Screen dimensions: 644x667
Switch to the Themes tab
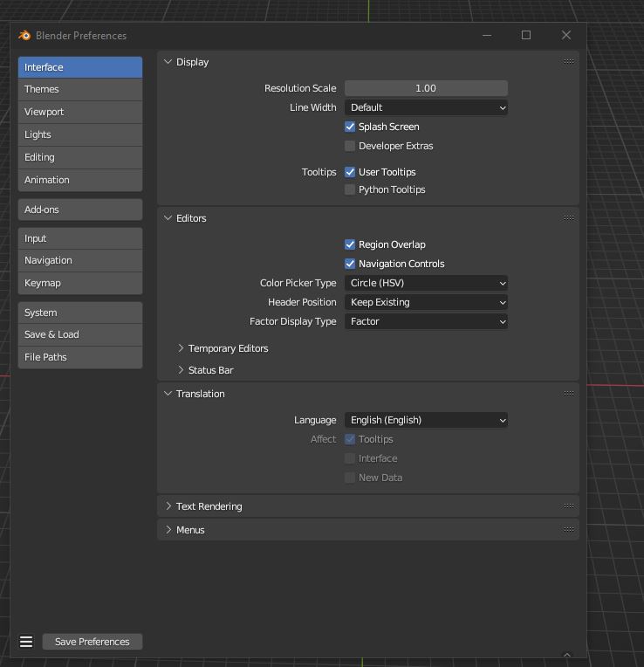tap(80, 89)
